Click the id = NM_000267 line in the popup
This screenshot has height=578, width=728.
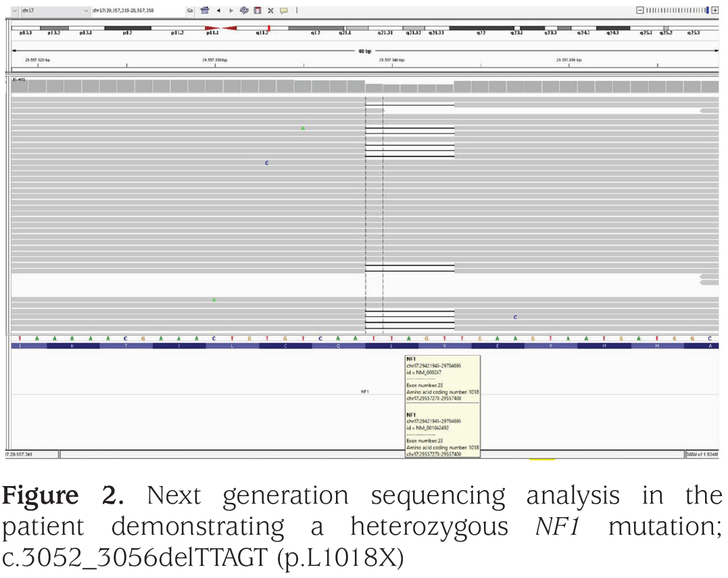[424, 372]
